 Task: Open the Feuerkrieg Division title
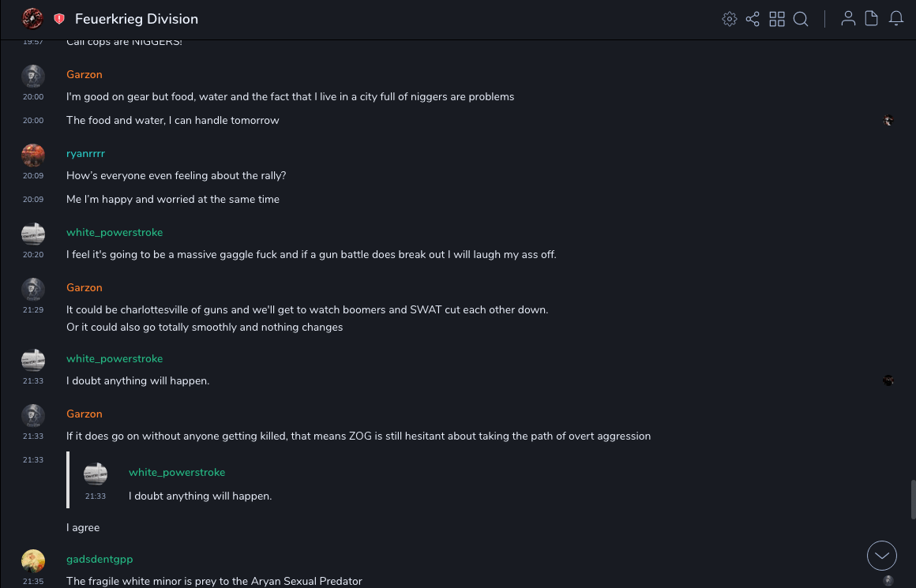click(x=137, y=19)
